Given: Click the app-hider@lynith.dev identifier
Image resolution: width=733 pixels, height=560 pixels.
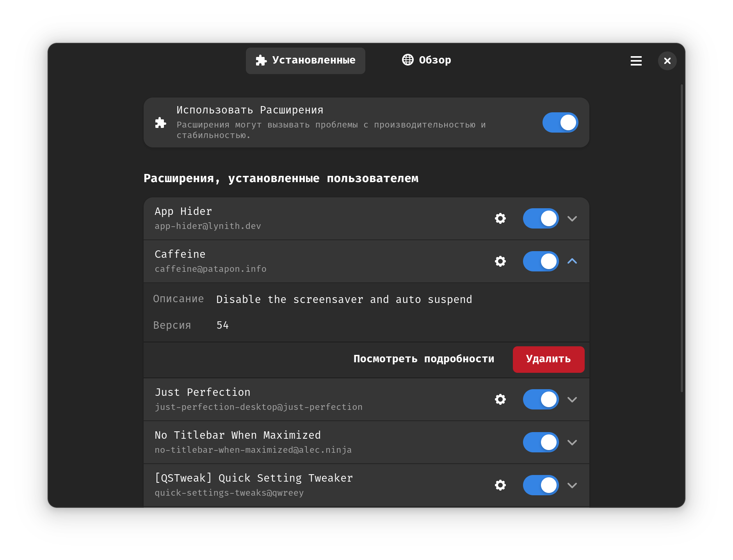Looking at the screenshot, I should (x=208, y=226).
